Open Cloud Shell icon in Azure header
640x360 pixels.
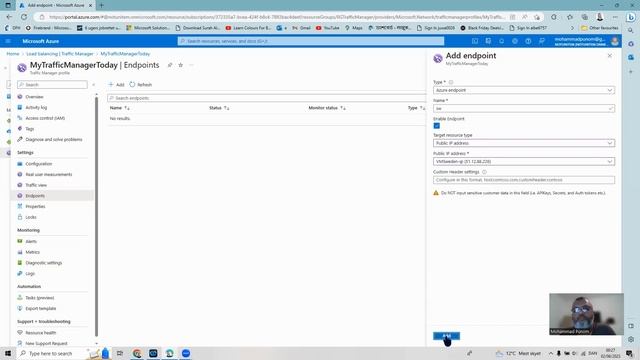(x=475, y=41)
